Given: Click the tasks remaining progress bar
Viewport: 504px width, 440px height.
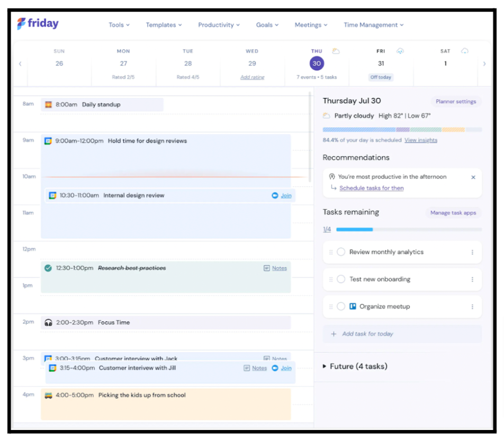Looking at the screenshot, I should (x=408, y=230).
